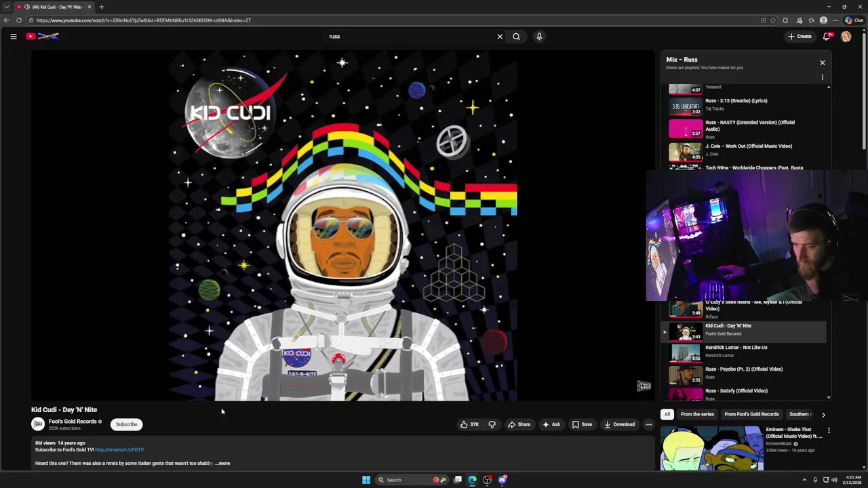Open volume control in system tray

coord(834,480)
